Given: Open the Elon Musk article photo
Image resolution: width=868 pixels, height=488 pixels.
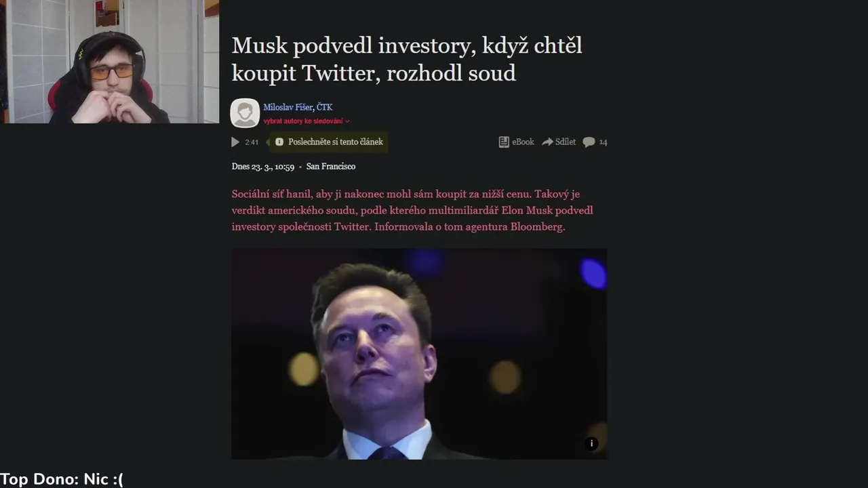Looking at the screenshot, I should tap(419, 353).
